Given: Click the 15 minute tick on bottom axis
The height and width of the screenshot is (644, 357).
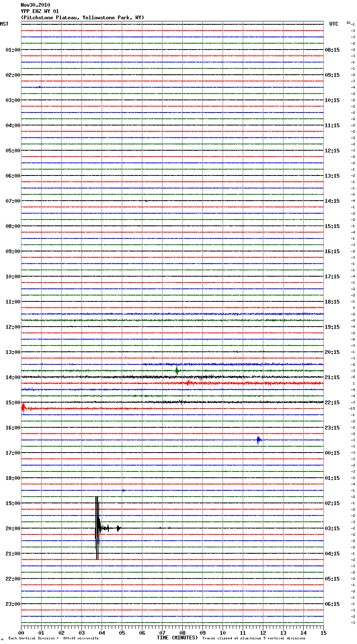Looking at the screenshot, I should tap(323, 633).
